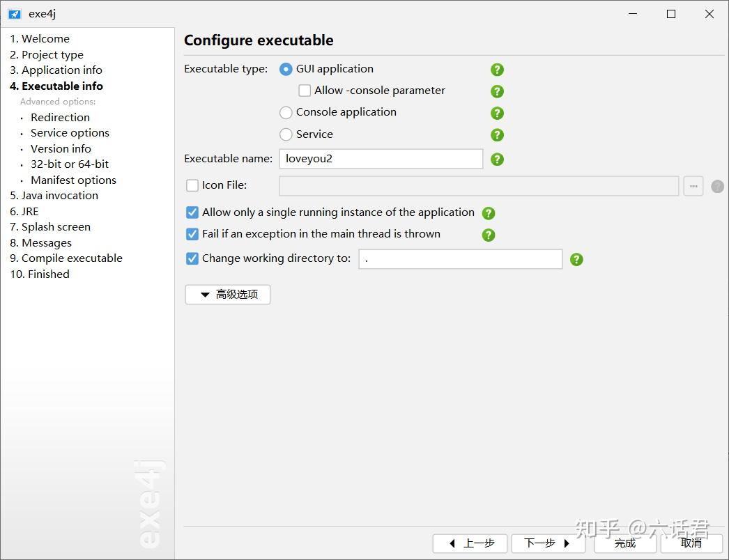Click help icon for single running instance
729x560 pixels.
(x=489, y=213)
